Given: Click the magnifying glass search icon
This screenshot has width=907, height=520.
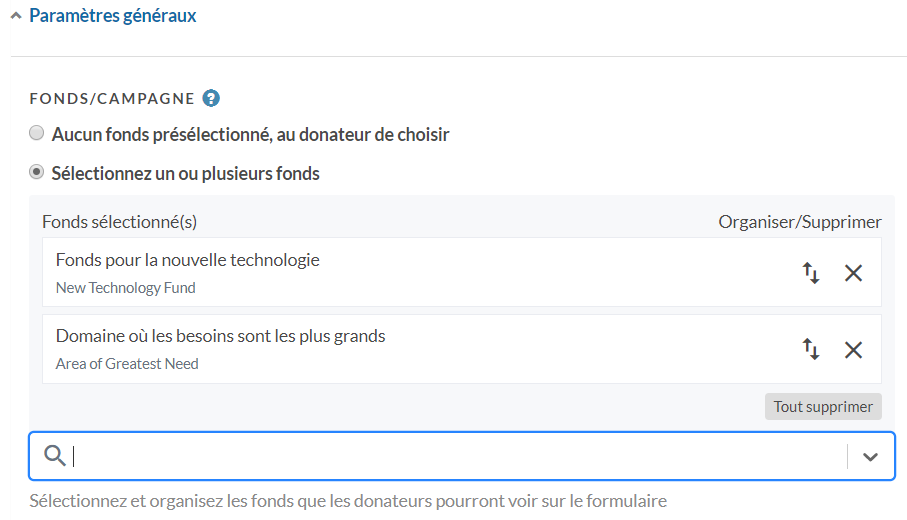Looking at the screenshot, I should pos(55,456).
